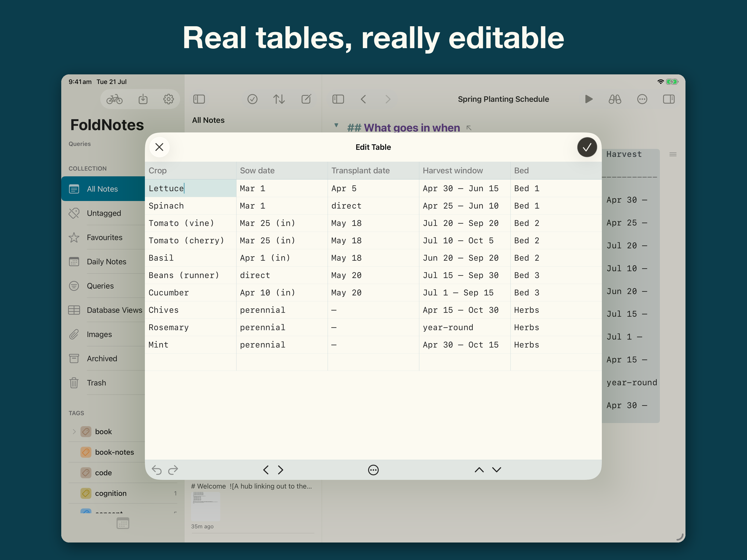Viewport: 747px width, 560px height.
Task: Click the Spring Planting Schedule title
Action: point(503,99)
